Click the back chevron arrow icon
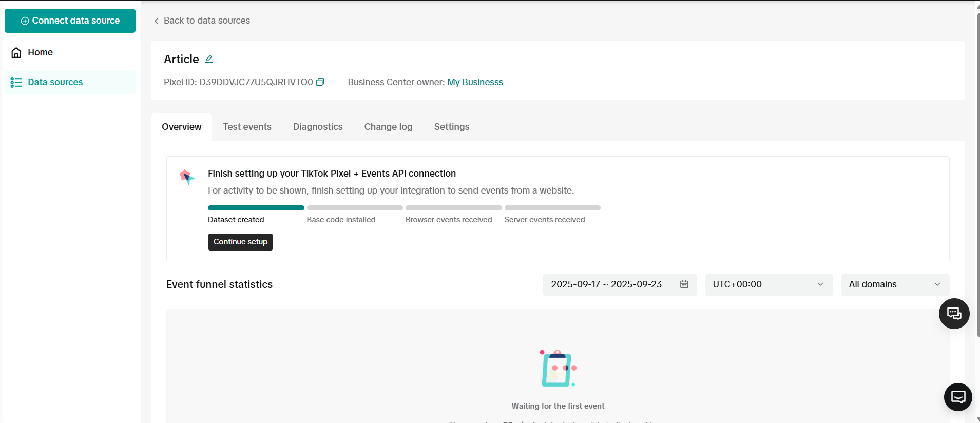Screen dimensions: 980x423 [x=156, y=21]
